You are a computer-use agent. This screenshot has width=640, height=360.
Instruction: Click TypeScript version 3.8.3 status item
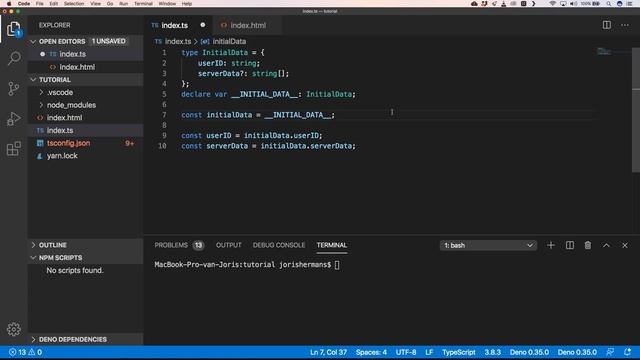click(x=492, y=352)
